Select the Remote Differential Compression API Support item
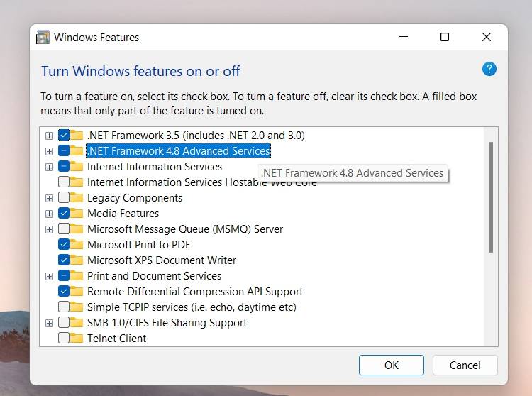532x396 pixels. (194, 292)
